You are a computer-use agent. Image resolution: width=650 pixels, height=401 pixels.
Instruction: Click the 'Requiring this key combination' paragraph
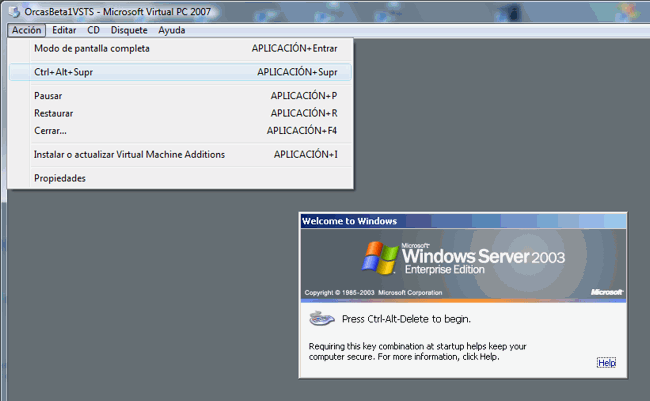417,352
